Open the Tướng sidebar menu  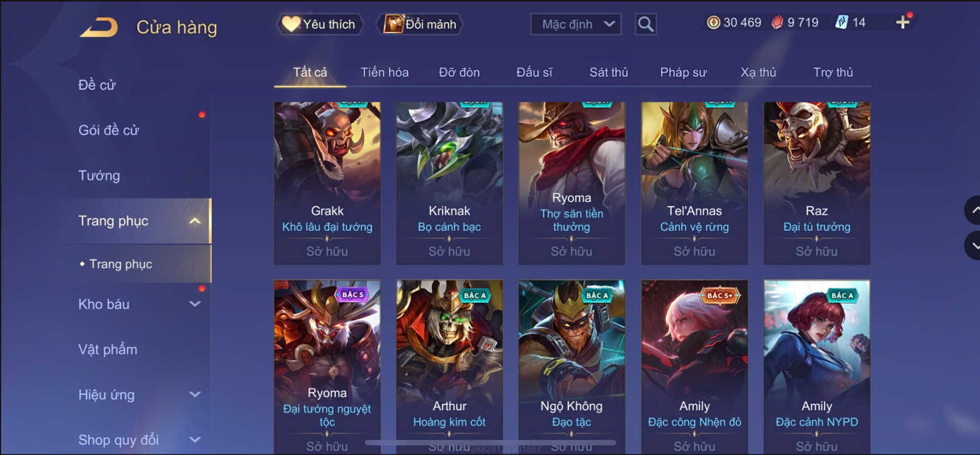tap(99, 175)
